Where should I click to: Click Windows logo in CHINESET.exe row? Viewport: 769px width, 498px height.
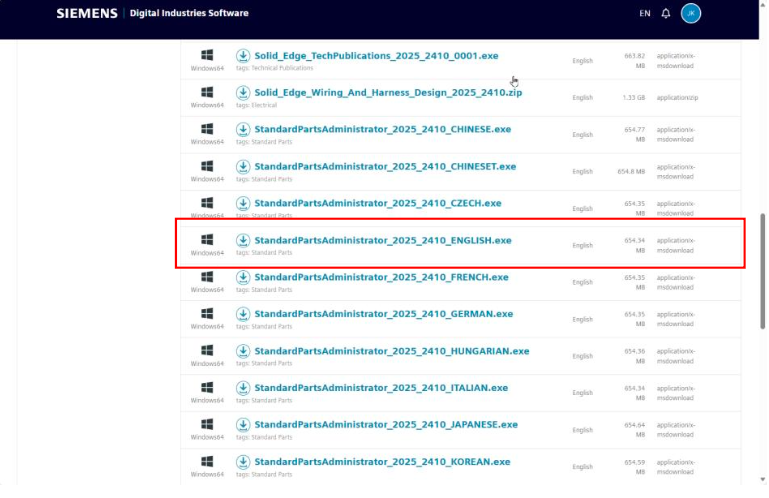[207, 166]
